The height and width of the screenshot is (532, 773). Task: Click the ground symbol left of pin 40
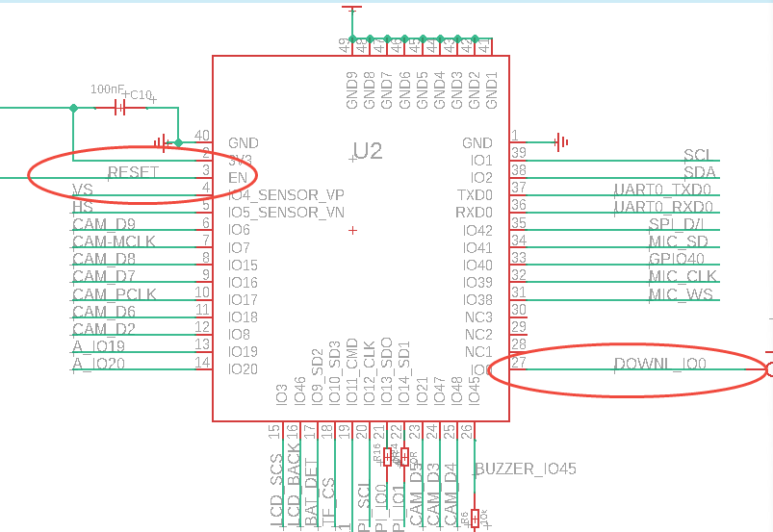click(x=165, y=142)
